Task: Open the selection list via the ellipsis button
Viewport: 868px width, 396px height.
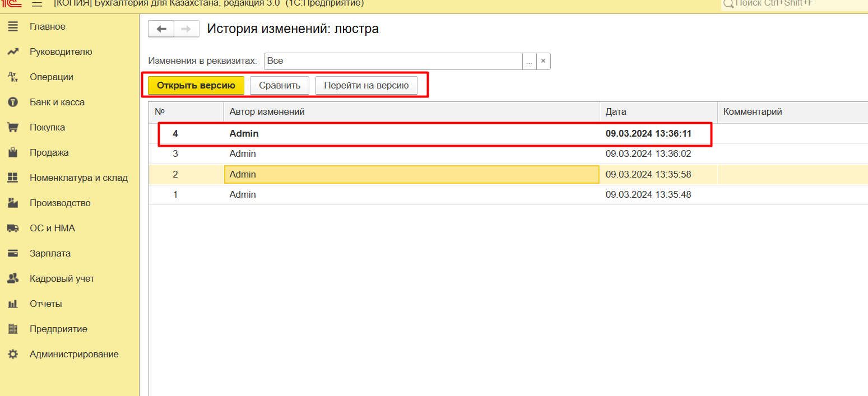Action: 529,61
